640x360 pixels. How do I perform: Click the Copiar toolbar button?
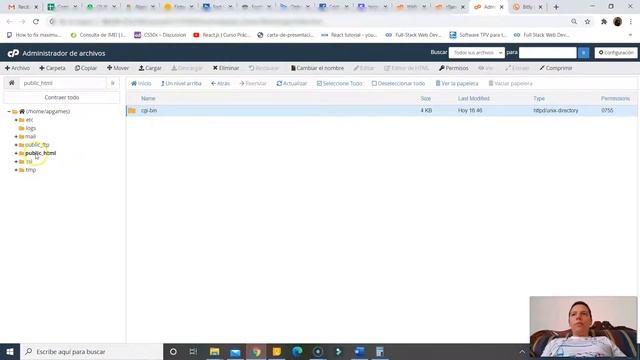[86, 68]
